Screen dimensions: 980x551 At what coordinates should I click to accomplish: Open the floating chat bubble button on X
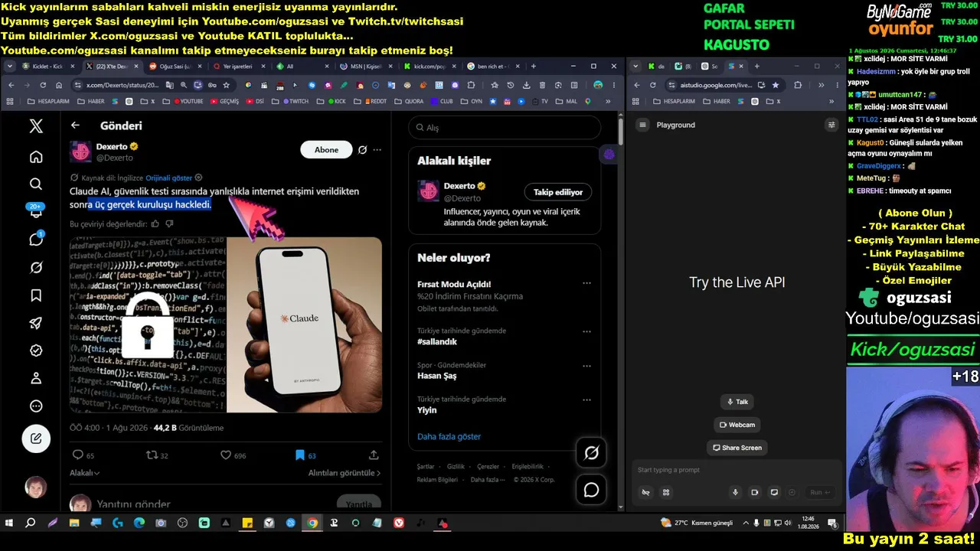point(592,490)
